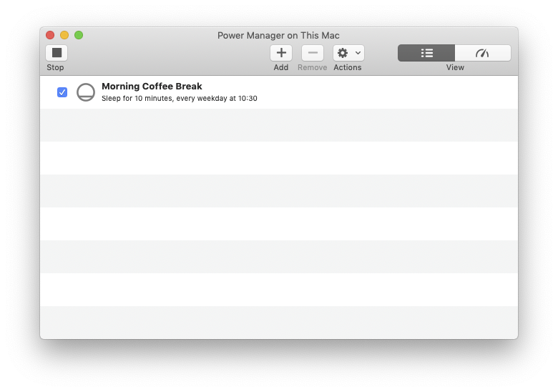The image size is (558, 392).
Task: Click the Actions gear icon
Action: tap(343, 53)
